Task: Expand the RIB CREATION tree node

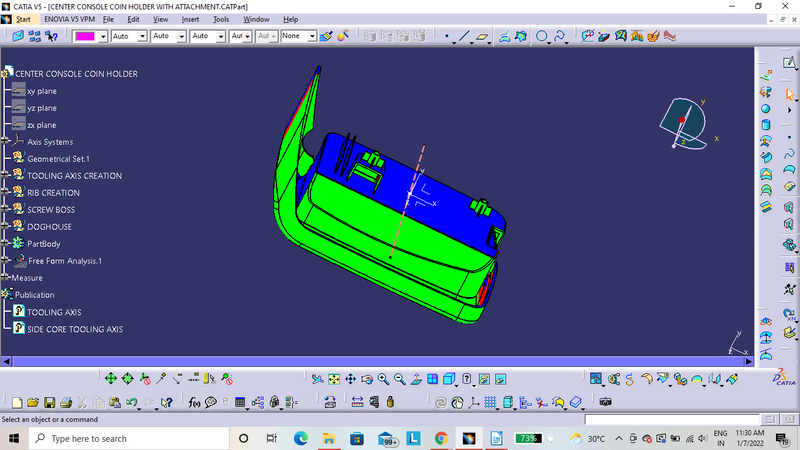Action: 5,192
